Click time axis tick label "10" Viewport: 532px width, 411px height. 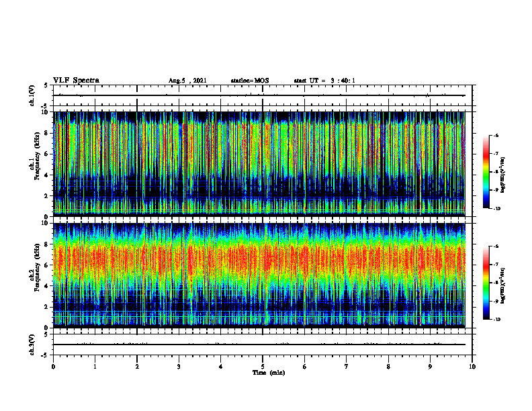[472, 367]
